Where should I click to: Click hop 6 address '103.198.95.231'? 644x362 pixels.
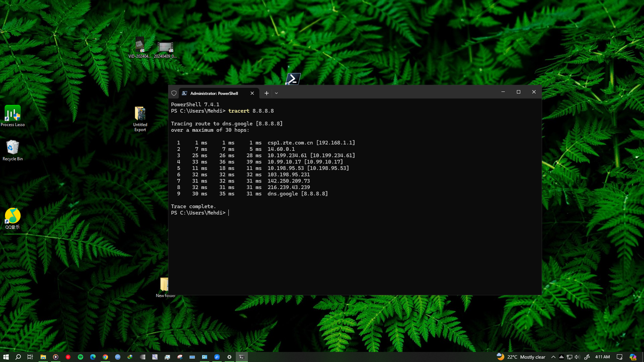coord(289,174)
